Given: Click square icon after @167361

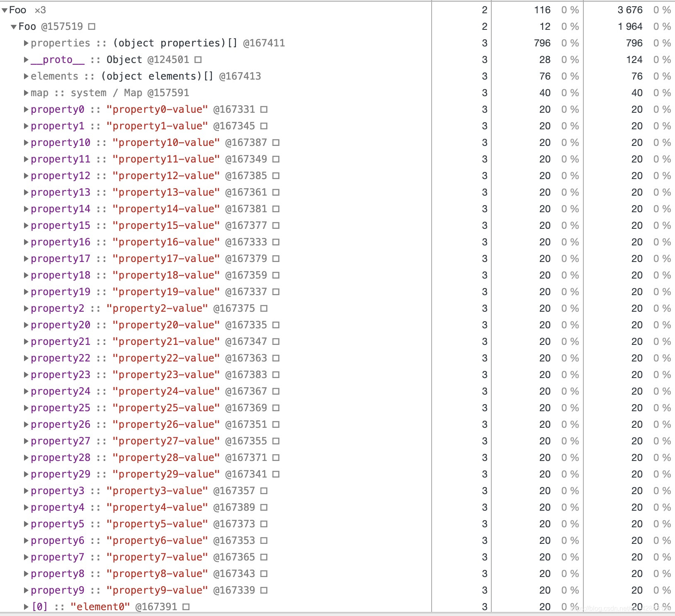Looking at the screenshot, I should coord(276,192).
